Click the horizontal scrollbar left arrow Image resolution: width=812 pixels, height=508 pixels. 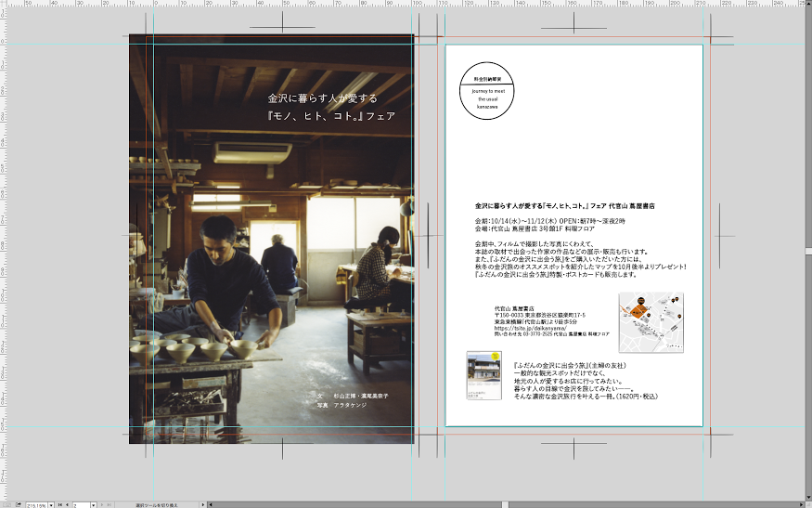(x=211, y=504)
